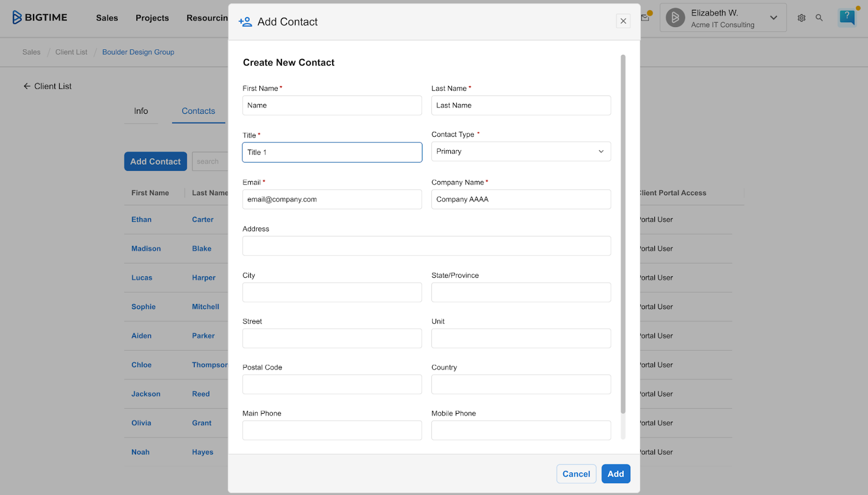The width and height of the screenshot is (868, 495).
Task: Expand the chevron next to Elizabeth W.
Action: pyautogui.click(x=773, y=17)
